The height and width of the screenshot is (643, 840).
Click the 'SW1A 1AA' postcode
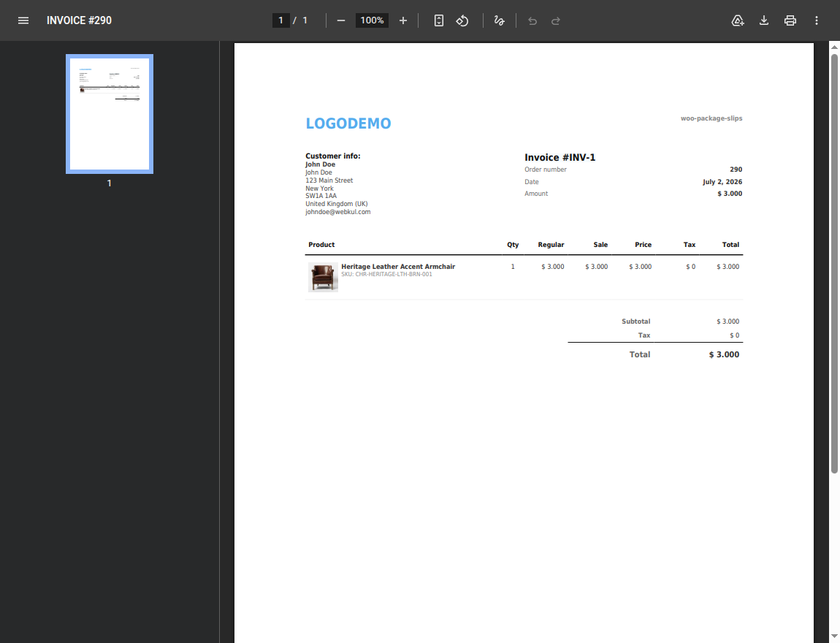tap(321, 196)
